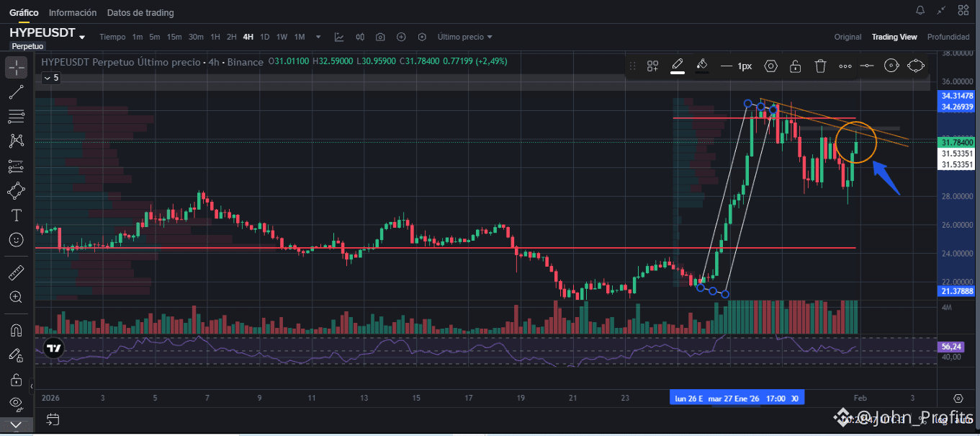Screen dimensions: 980x436
Task: Change candlestick chart style
Action: click(360, 37)
